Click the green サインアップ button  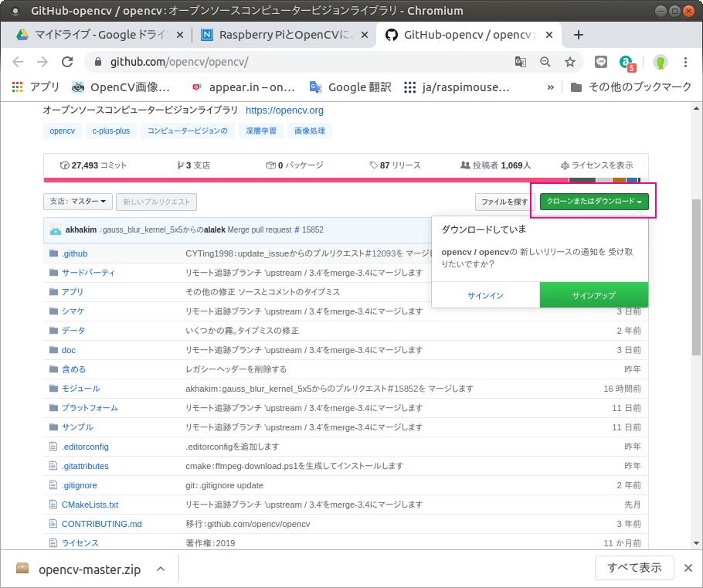coord(594,295)
